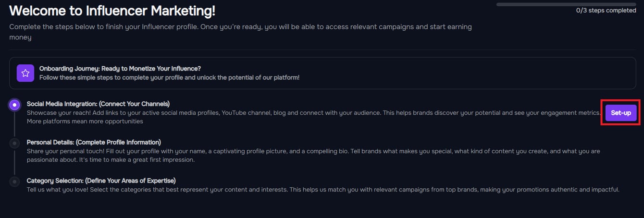Click the "Complete the steps below" intro paragraph
Viewport: 644px width, 218px height.
[240, 32]
